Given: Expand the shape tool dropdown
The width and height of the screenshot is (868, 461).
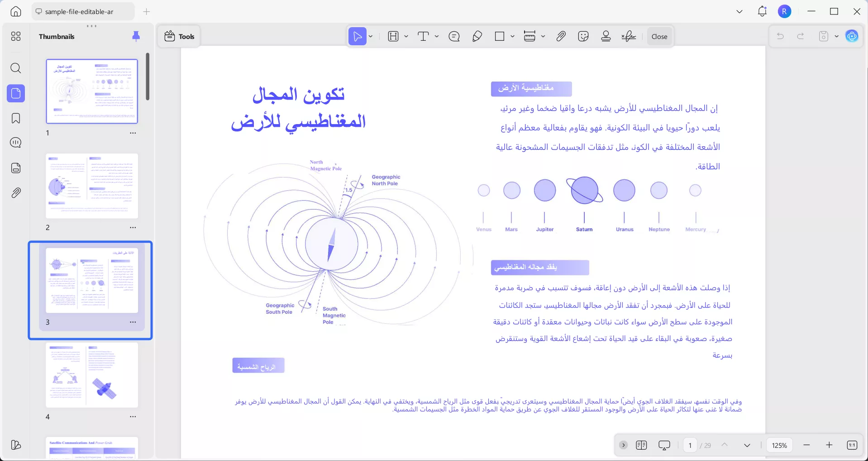Looking at the screenshot, I should 511,36.
